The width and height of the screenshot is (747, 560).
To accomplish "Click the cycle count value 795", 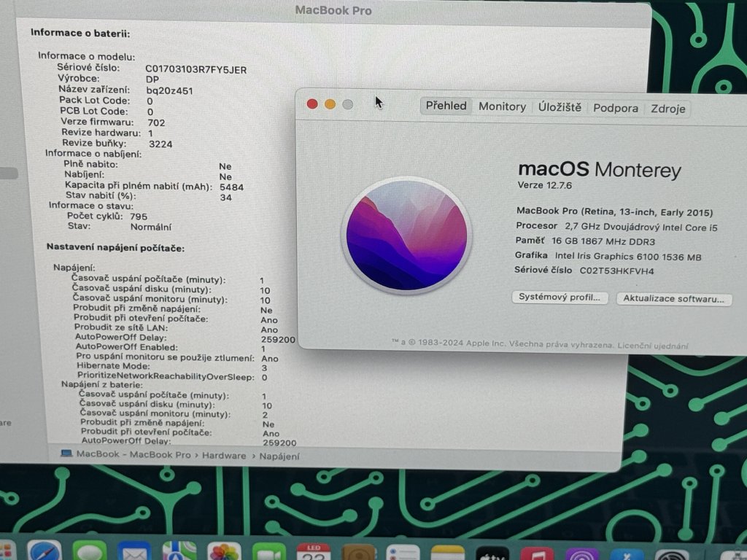I will coord(139,216).
